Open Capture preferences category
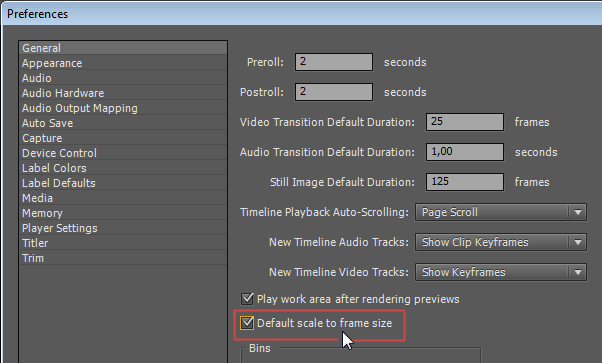The image size is (602, 363). (123, 138)
